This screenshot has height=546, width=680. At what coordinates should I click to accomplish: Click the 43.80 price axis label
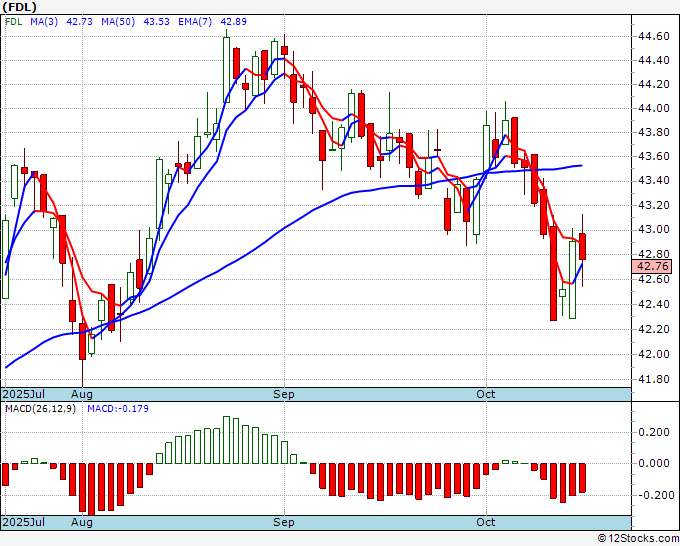pos(654,132)
